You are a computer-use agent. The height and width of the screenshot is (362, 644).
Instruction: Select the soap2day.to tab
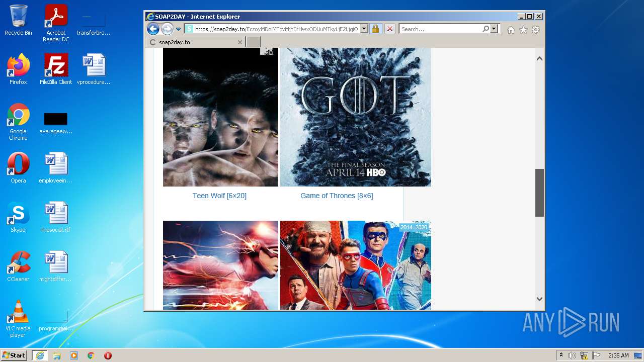coord(196,42)
